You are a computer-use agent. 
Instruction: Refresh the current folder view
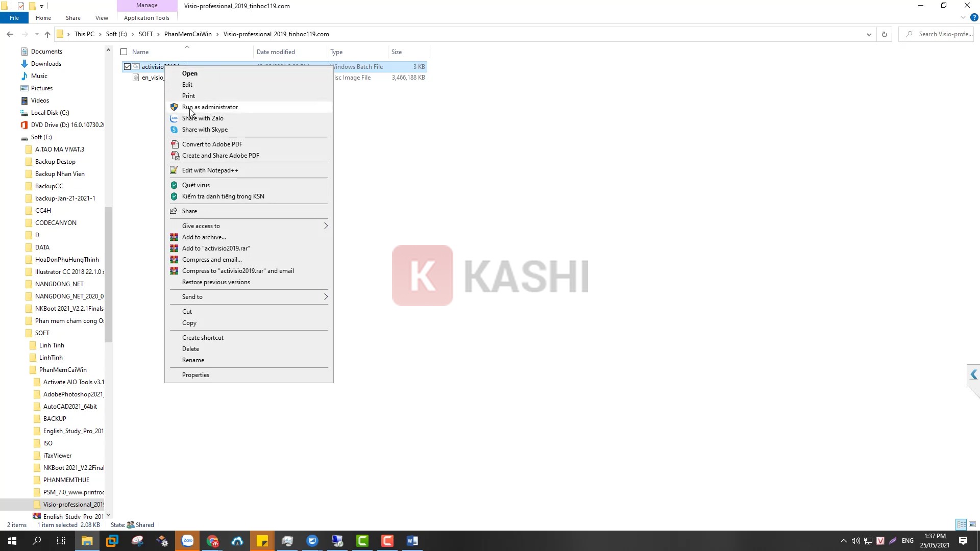coord(884,34)
